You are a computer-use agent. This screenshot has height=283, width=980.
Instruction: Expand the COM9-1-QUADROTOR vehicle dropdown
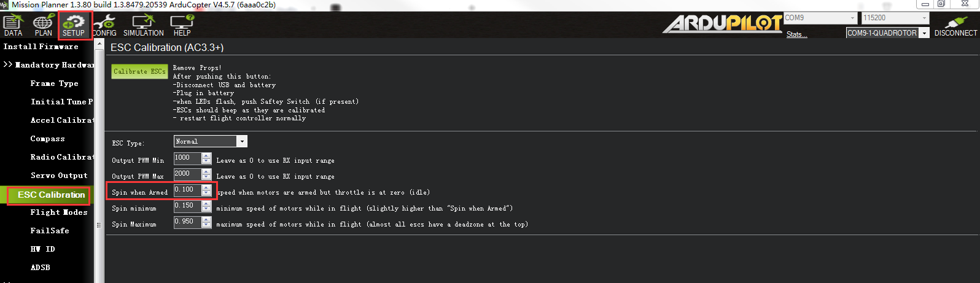tap(924, 33)
